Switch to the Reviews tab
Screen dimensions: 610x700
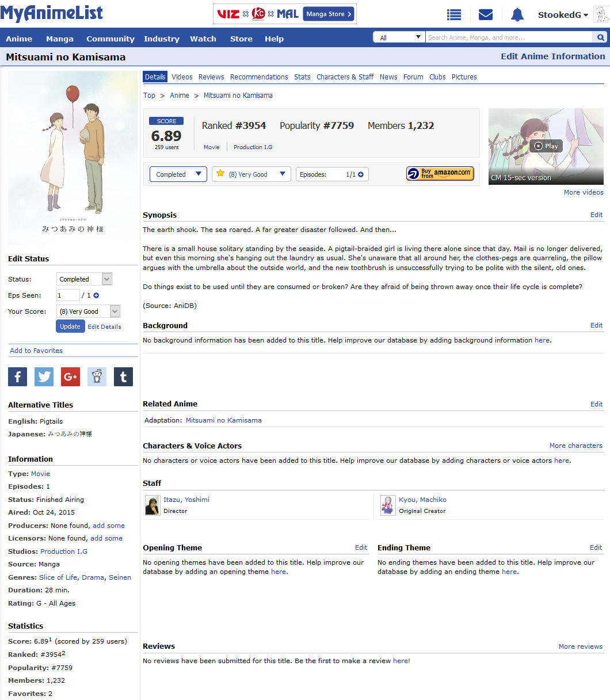(x=211, y=77)
